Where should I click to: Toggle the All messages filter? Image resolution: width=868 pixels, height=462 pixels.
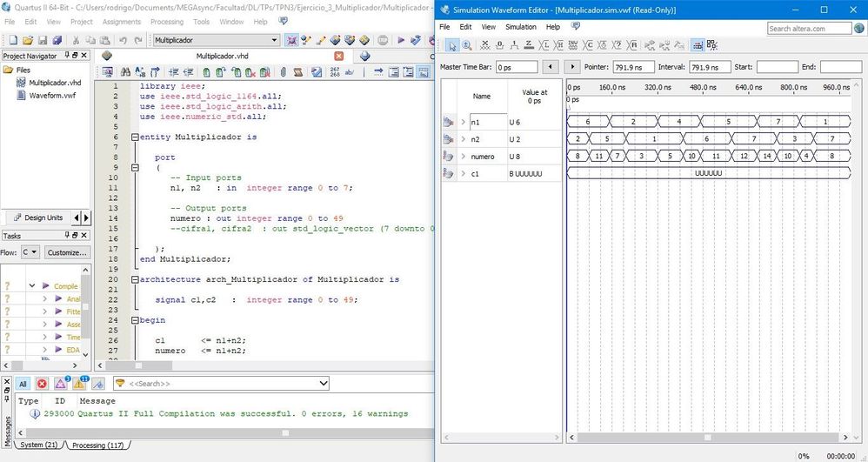click(23, 384)
